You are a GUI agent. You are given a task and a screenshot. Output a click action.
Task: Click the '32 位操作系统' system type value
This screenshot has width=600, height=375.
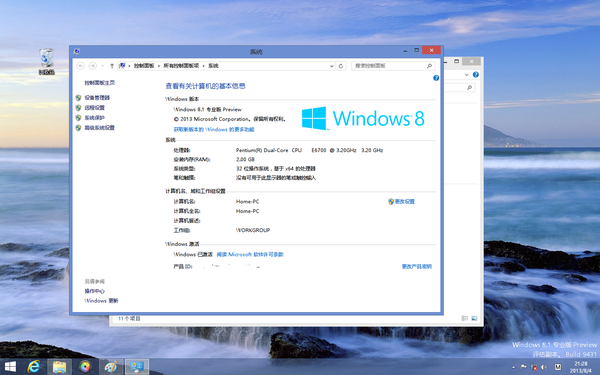(276, 168)
